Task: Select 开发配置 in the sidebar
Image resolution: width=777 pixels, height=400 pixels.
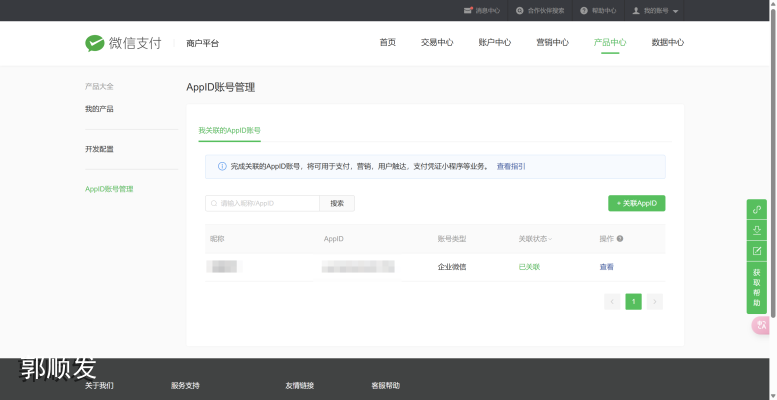Action: pyautogui.click(x=99, y=149)
